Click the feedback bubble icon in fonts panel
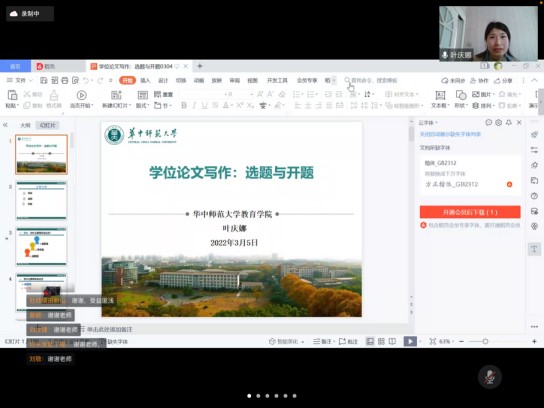The image size is (544, 408). 488,122
